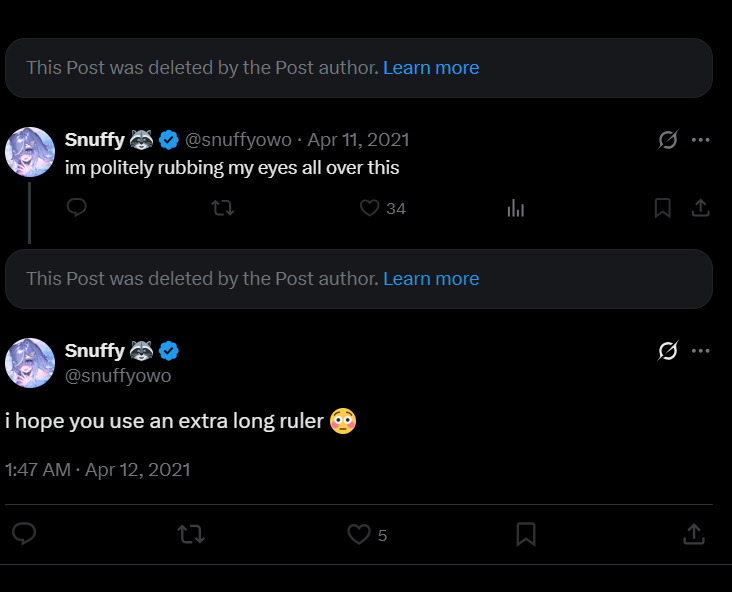Open Grok icon on Apr 11 post
This screenshot has height=592, width=732.
point(668,140)
